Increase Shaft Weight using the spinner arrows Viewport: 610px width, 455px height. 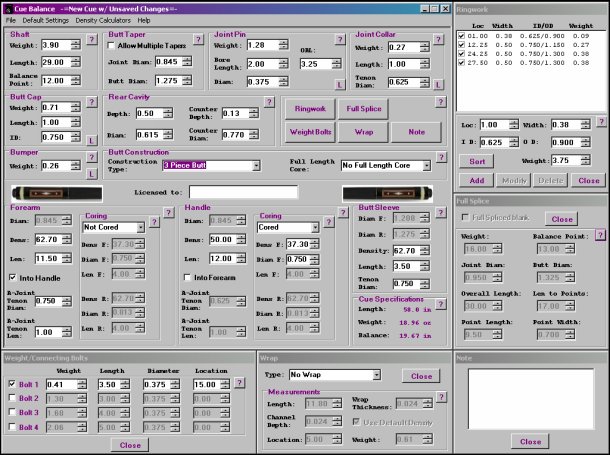75,42
